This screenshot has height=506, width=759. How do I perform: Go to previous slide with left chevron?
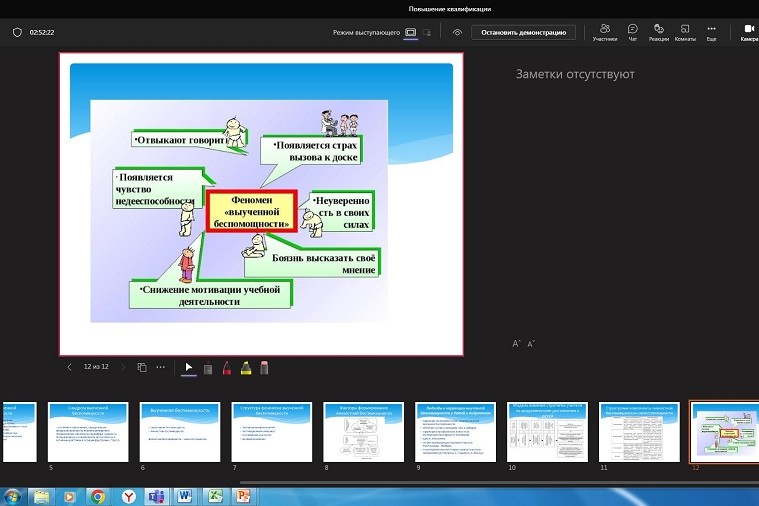69,367
